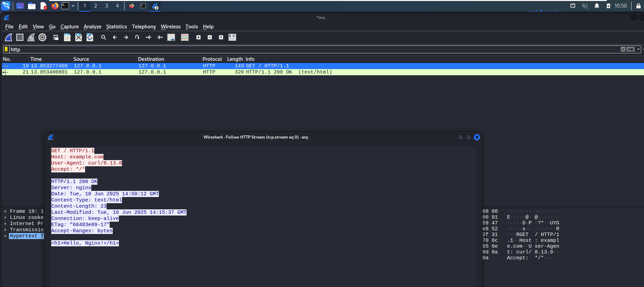Expand the Hypertext Transfer tree item
The height and width of the screenshot is (287, 644).
5,236
